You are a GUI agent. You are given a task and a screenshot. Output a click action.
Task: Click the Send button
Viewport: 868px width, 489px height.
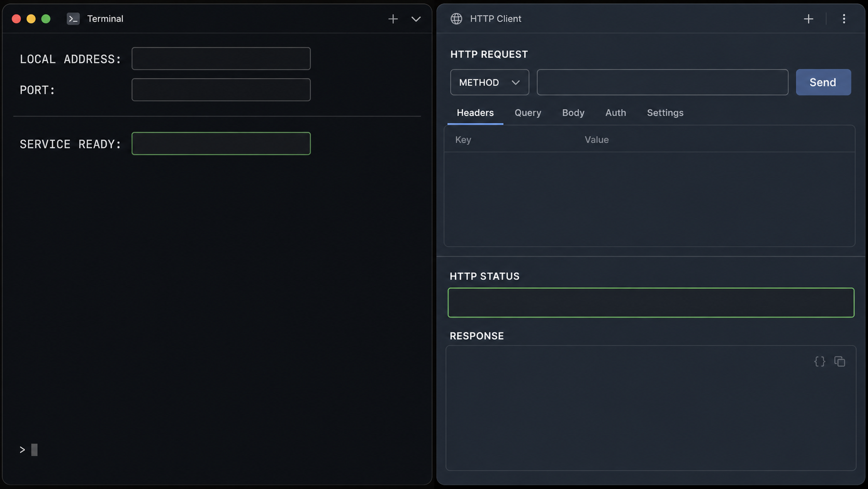click(x=823, y=82)
